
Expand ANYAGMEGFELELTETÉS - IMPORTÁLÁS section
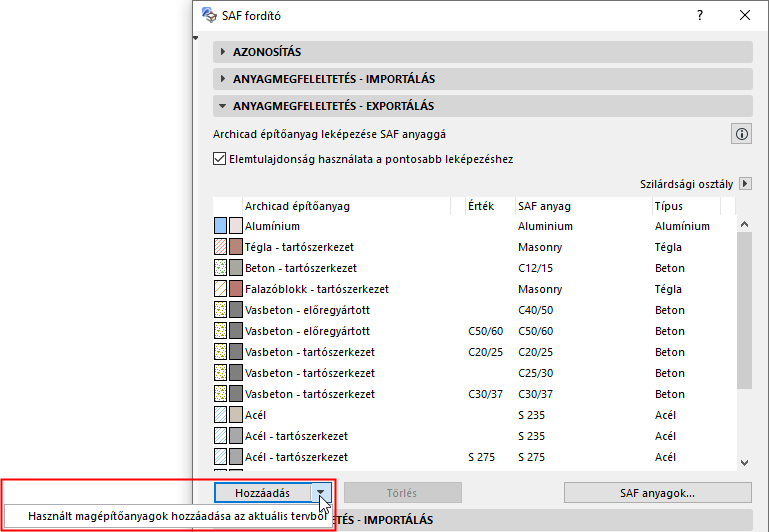[x=483, y=79]
